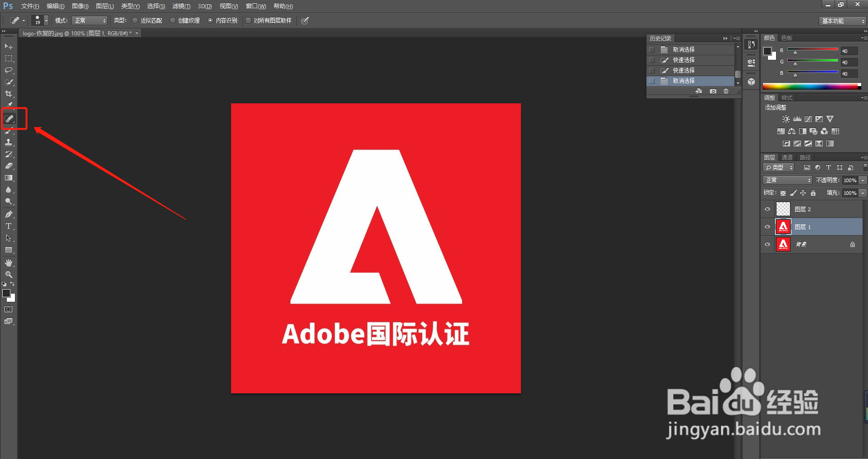Select the Lasso tool
The width and height of the screenshot is (868, 459).
click(x=9, y=70)
